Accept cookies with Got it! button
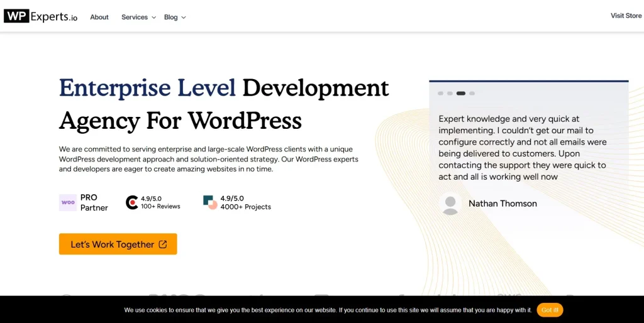The width and height of the screenshot is (644, 323). tap(550, 310)
